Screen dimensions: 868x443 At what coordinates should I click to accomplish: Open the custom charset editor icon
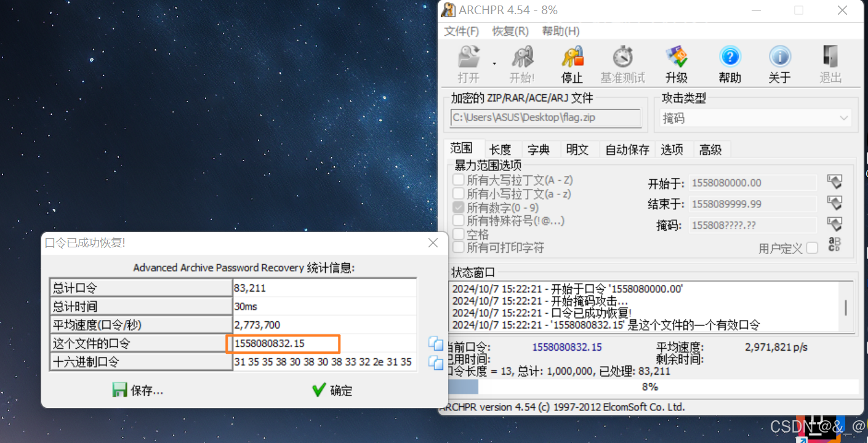click(x=834, y=244)
